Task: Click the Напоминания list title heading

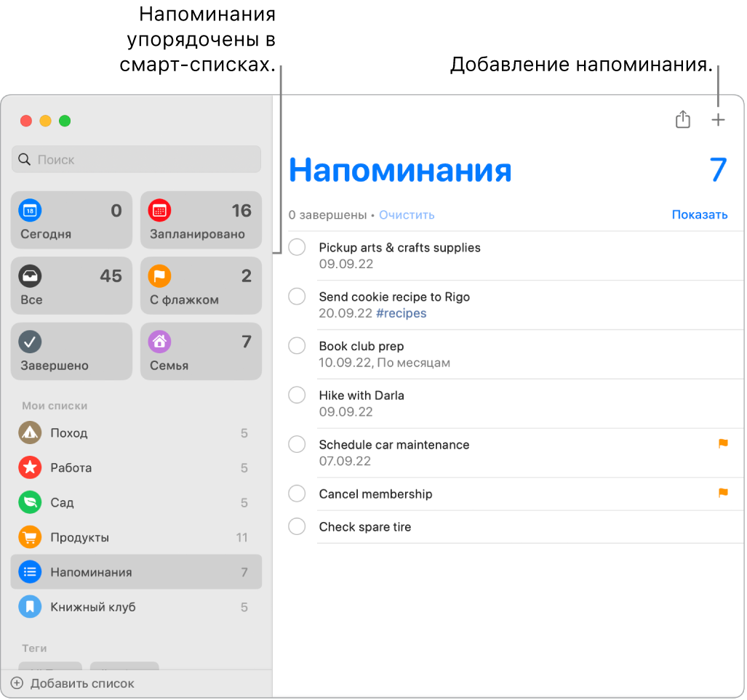Action: point(400,170)
